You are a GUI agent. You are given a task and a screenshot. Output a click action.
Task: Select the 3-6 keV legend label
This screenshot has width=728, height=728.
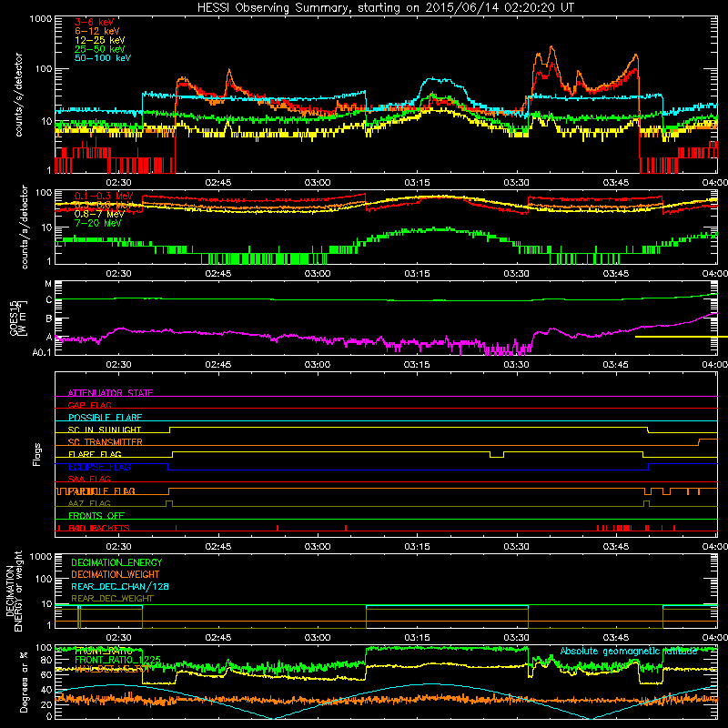click(x=94, y=22)
